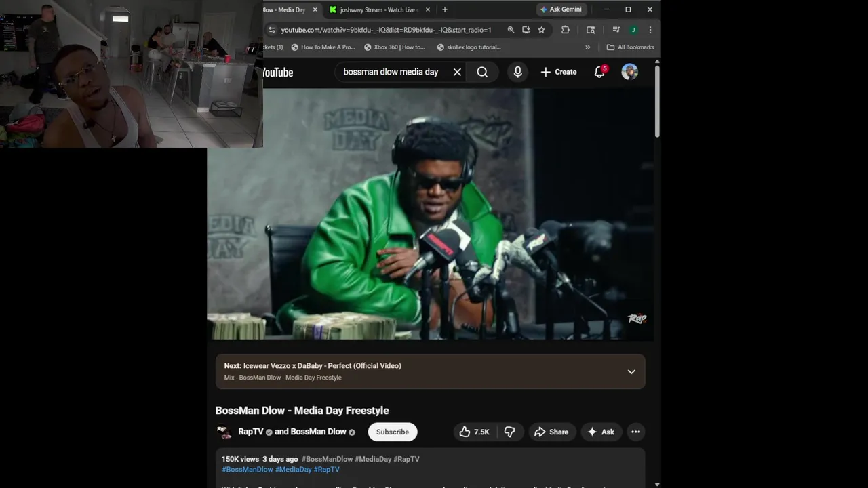The height and width of the screenshot is (488, 868).
Task: Open the YouTube account avatar menu
Action: tap(630, 72)
